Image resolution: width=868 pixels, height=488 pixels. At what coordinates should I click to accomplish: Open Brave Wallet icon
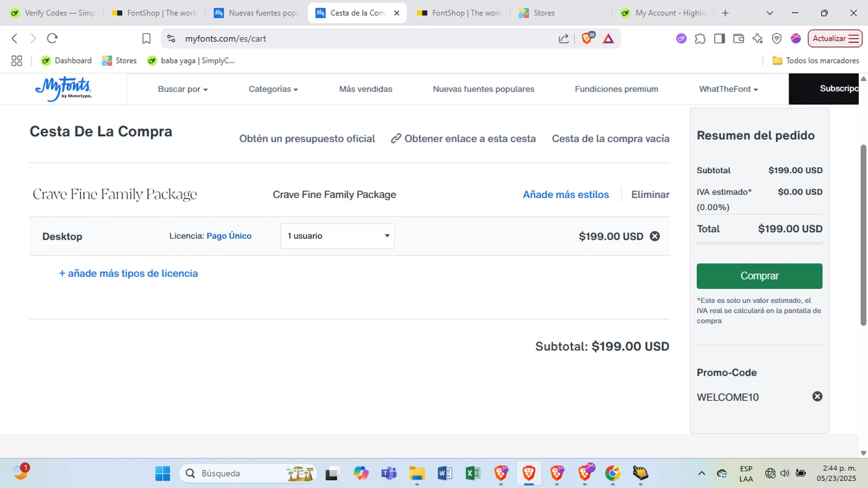point(738,39)
